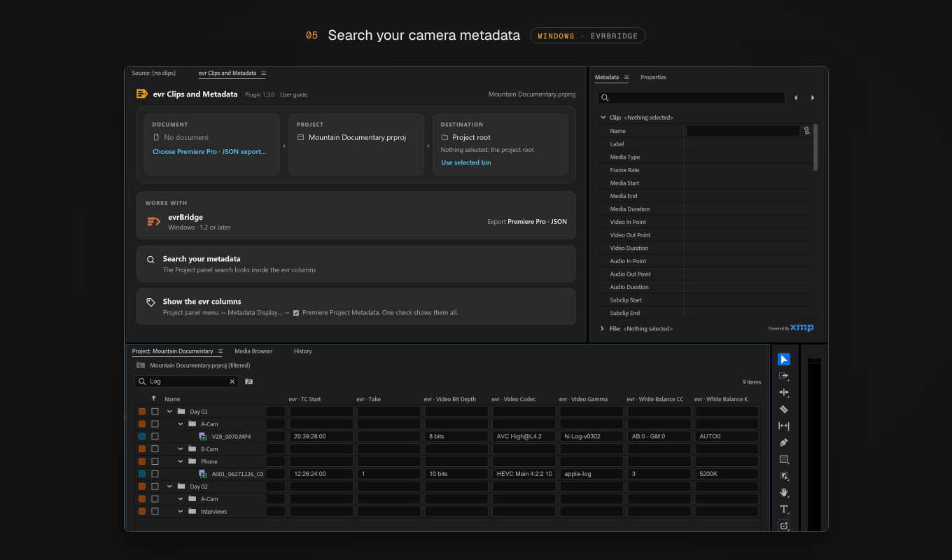Tick the checkbox on the Day 01 row
The image size is (952, 560).
tap(155, 412)
